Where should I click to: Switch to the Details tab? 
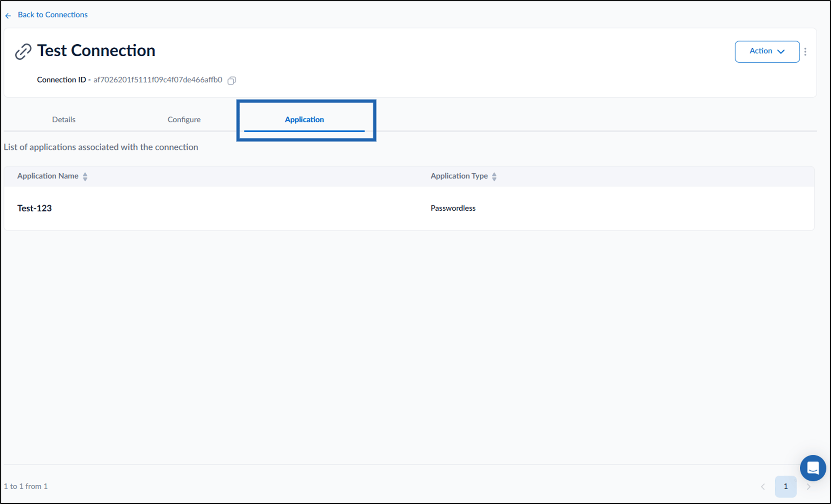click(63, 120)
